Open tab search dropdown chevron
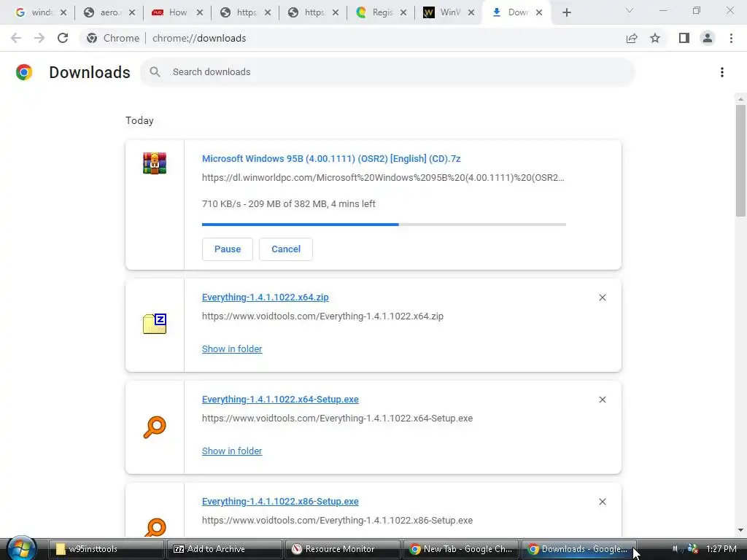This screenshot has width=747, height=560. click(x=630, y=10)
